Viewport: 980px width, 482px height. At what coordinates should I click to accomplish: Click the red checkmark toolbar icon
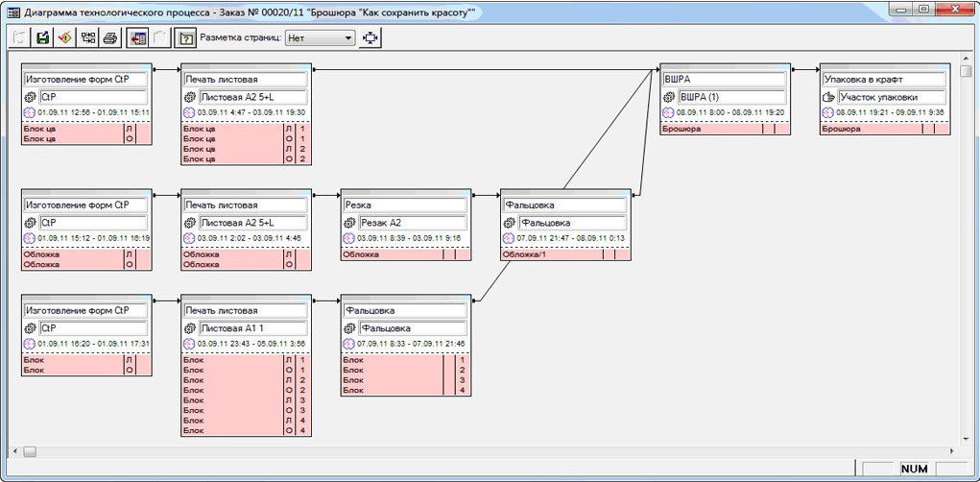[x=64, y=38]
